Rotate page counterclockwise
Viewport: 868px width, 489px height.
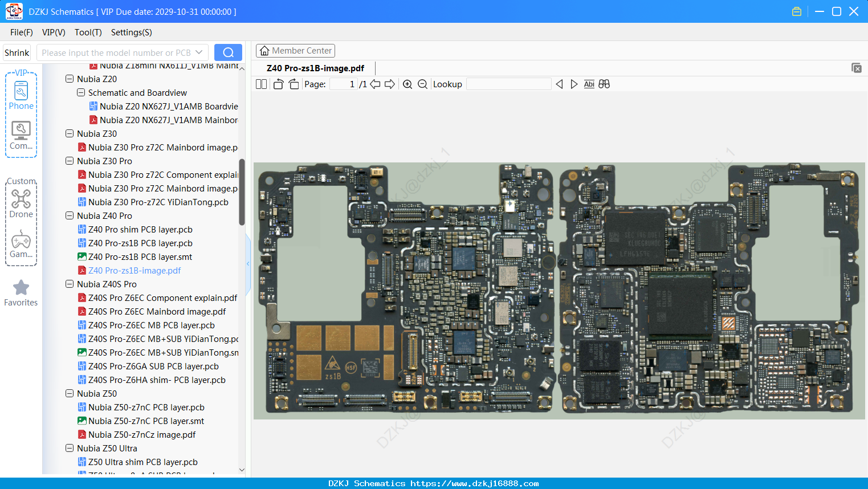coord(278,84)
